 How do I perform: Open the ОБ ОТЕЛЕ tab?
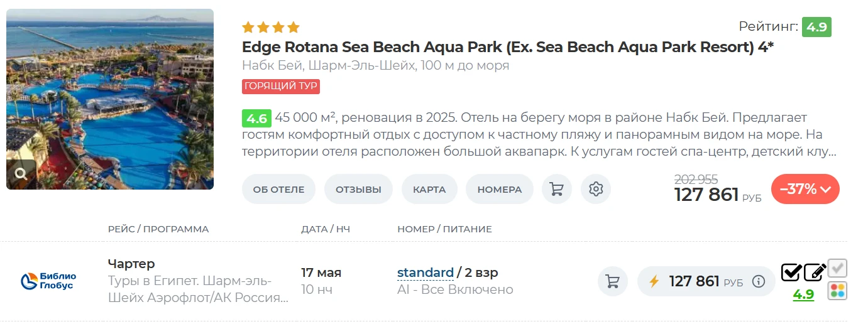tap(278, 189)
